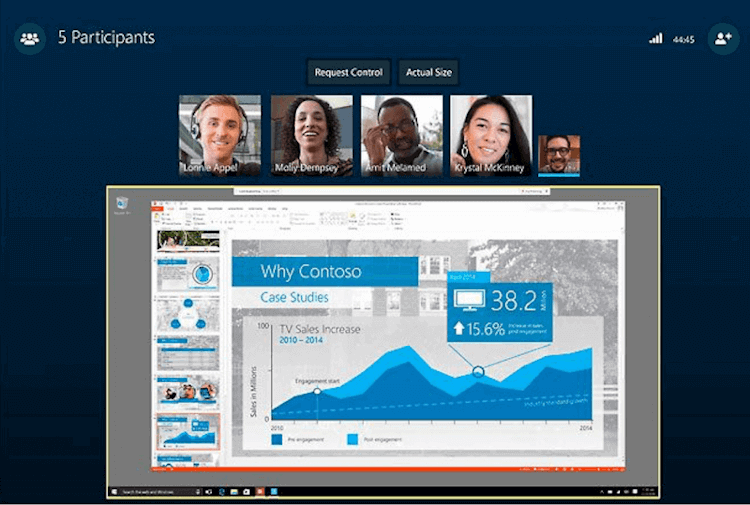Open Task View from shared taskbar
The height and width of the screenshot is (505, 750).
[209, 492]
